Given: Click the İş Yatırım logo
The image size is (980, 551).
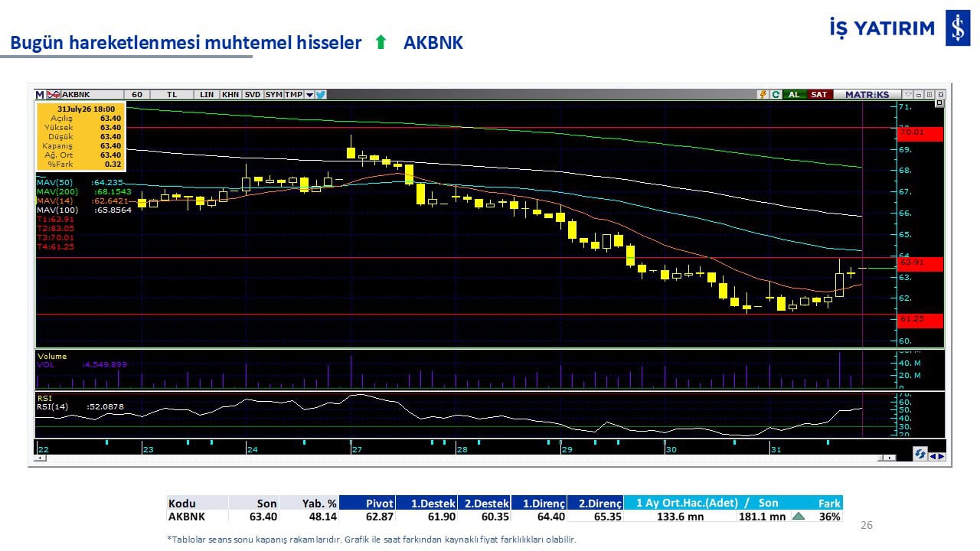Looking at the screenshot, I should point(900,29).
